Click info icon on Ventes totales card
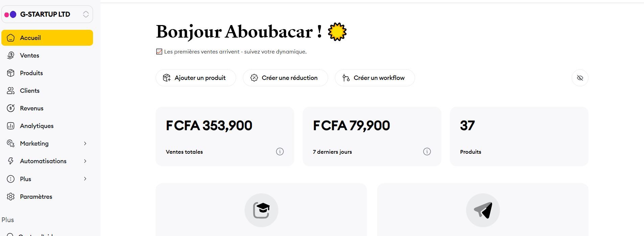Image resolution: width=644 pixels, height=236 pixels. pos(280,152)
